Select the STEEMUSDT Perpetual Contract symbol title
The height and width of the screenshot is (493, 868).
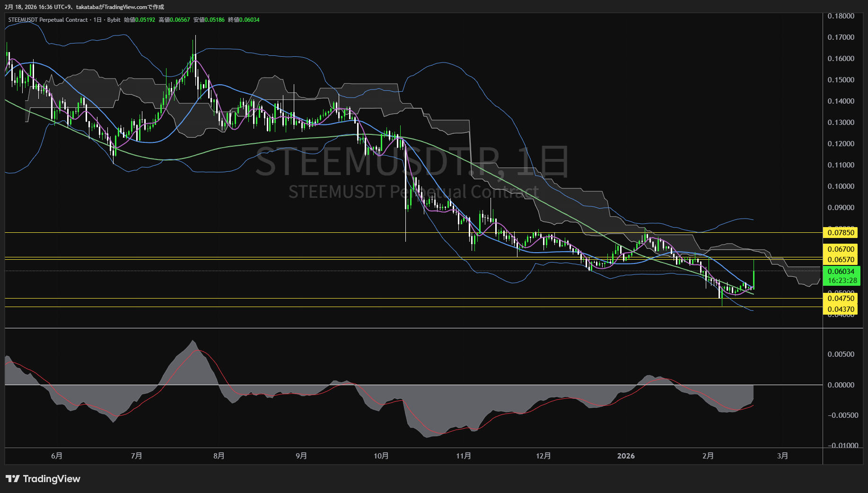click(x=48, y=20)
